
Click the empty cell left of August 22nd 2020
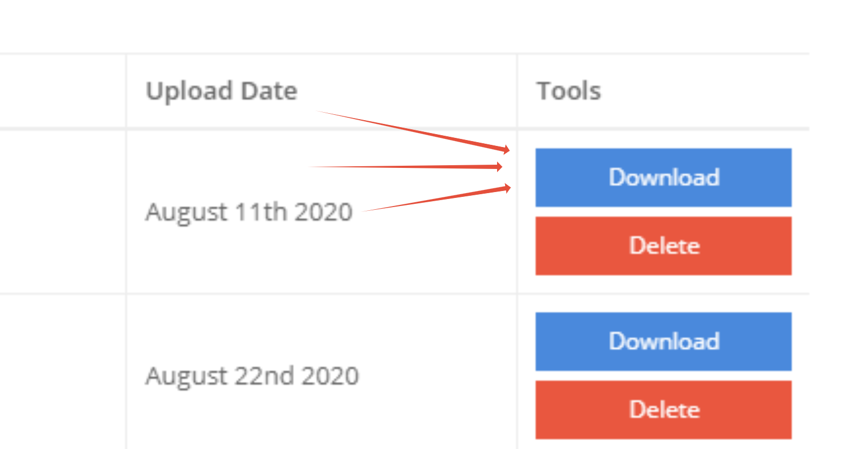click(x=62, y=376)
